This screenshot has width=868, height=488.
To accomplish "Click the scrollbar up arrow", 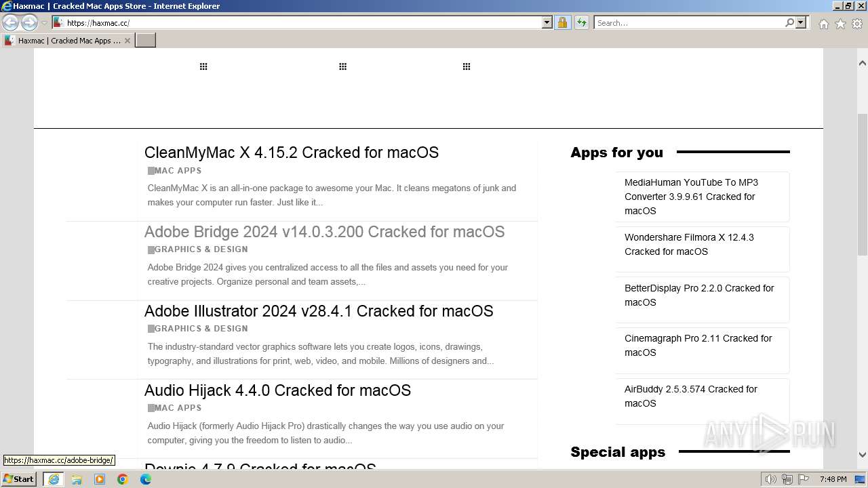I will click(863, 63).
